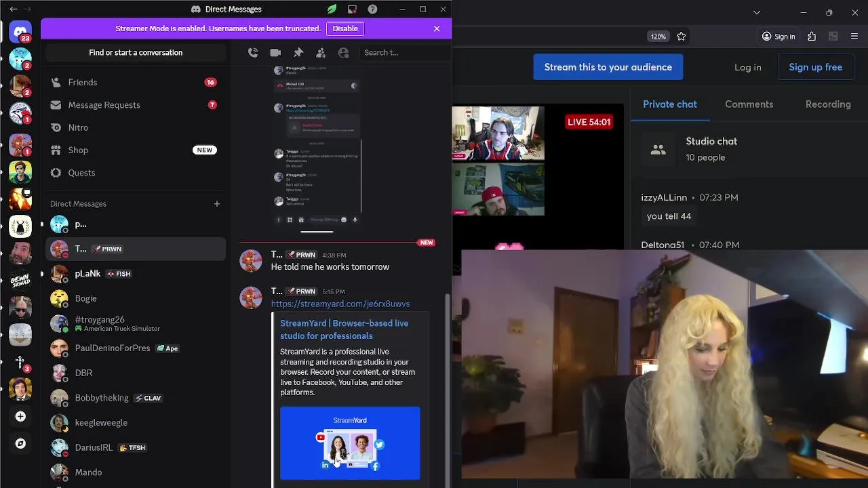Click the PRWN tag beside 4:38 PM message
Image resolution: width=868 pixels, height=488 pixels.
pos(301,255)
